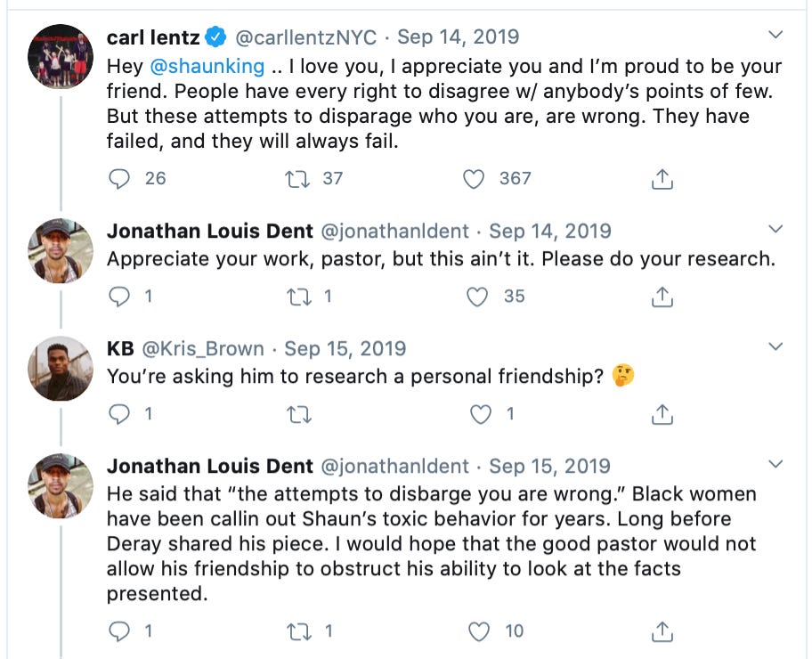Share Jonathan's 'do your research' tweet
This screenshot has height=659, width=812.
(662, 297)
